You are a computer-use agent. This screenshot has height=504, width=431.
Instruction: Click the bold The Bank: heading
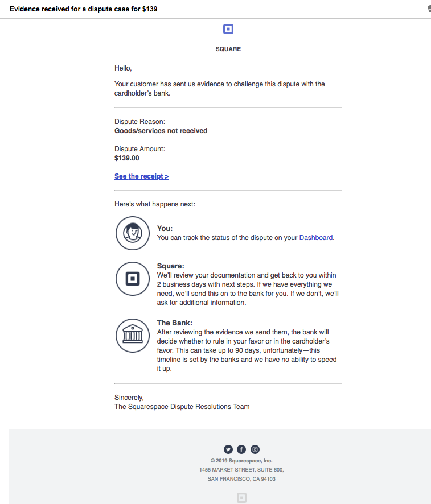(175, 323)
